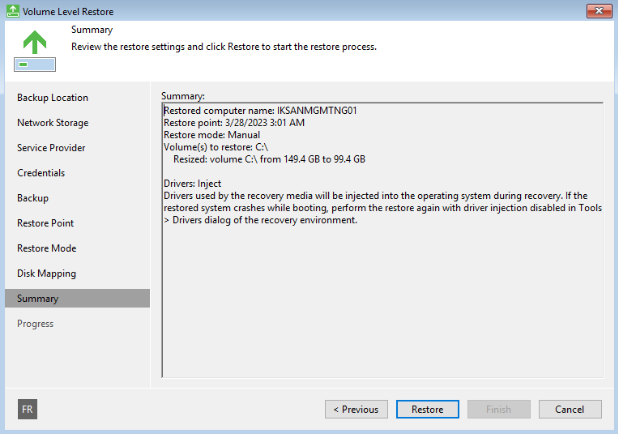Select the Service Provider step
Screen dimensions: 618x434
coord(51,148)
